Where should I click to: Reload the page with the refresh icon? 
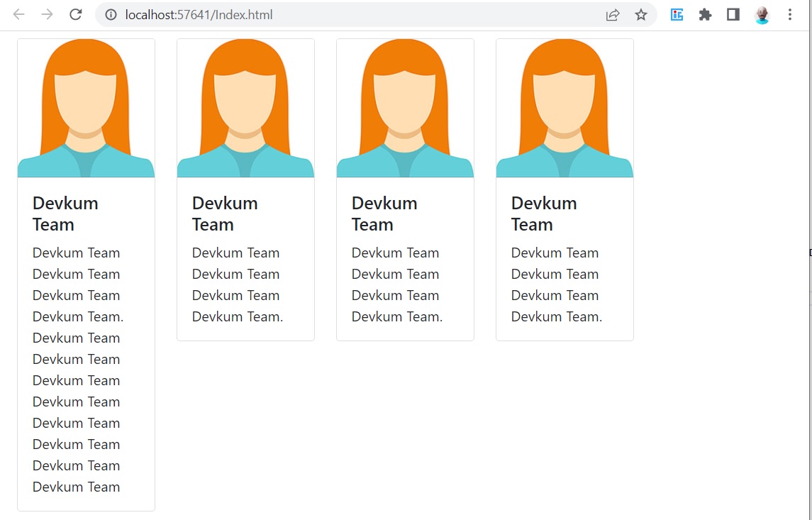(76, 14)
